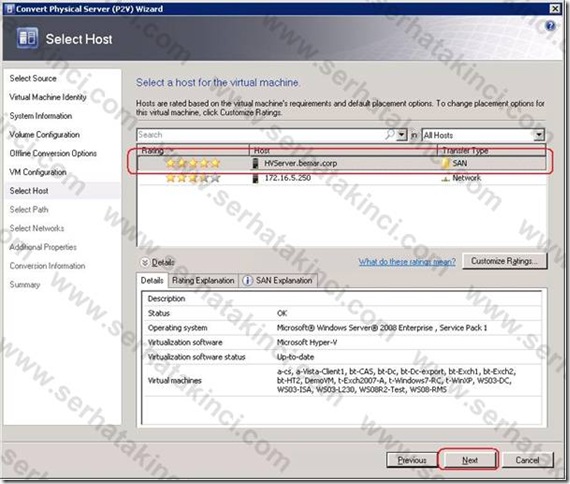This screenshot has width=570, height=484.
Task: Click the Virtualization software status label
Action: click(196, 357)
